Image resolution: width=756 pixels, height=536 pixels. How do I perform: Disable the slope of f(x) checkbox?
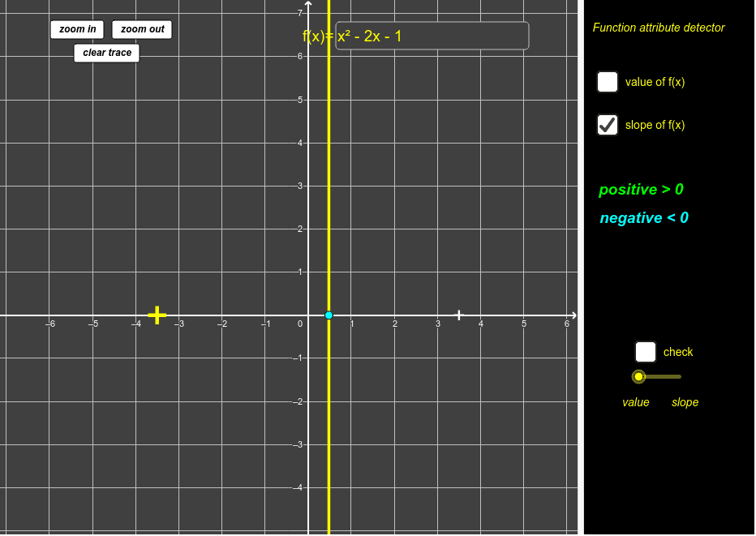click(x=607, y=125)
